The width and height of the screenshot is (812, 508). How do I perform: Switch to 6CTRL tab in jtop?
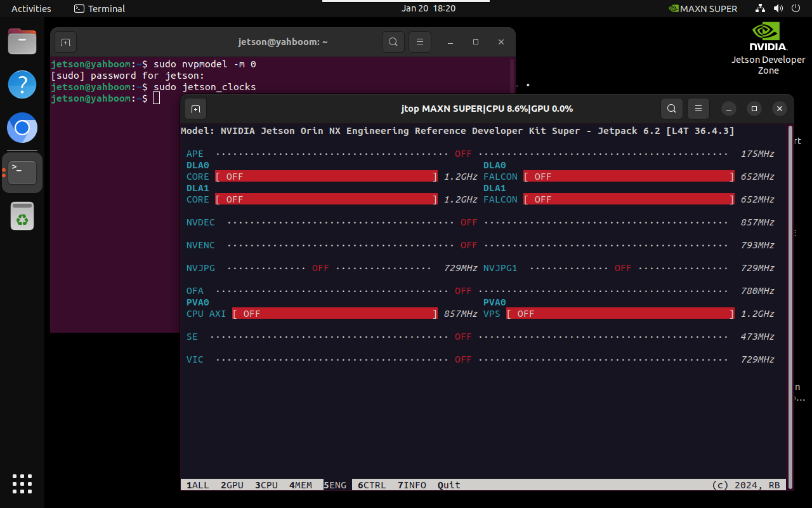click(371, 485)
